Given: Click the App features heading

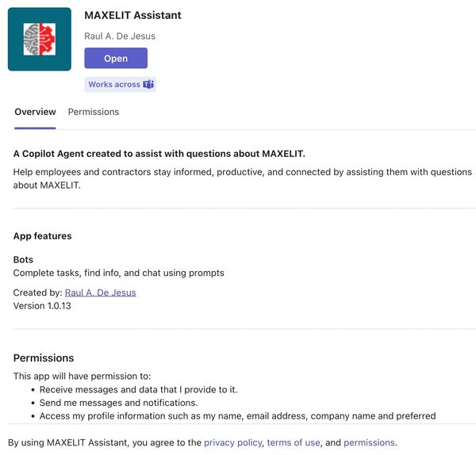Looking at the screenshot, I should pos(42,236).
